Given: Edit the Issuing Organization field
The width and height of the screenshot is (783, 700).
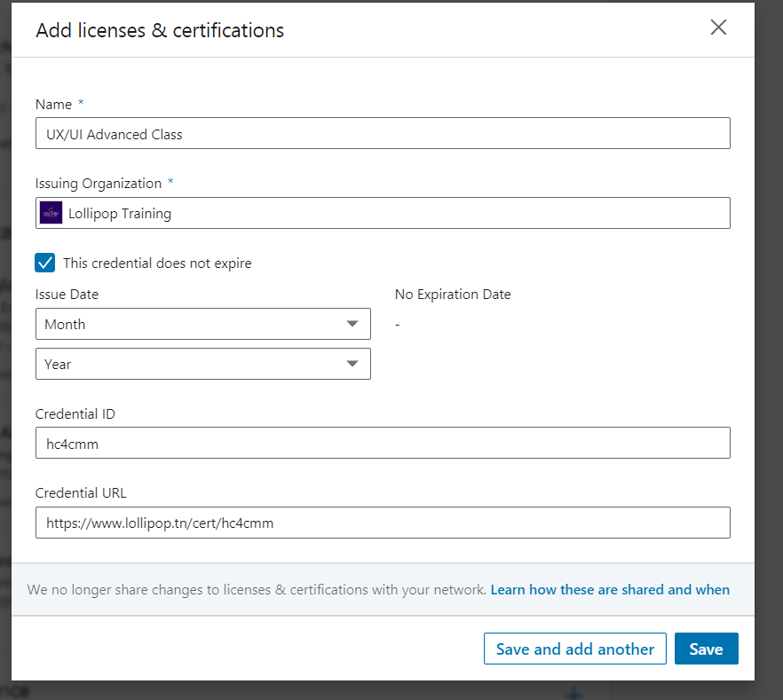Looking at the screenshot, I should pyautogui.click(x=383, y=213).
